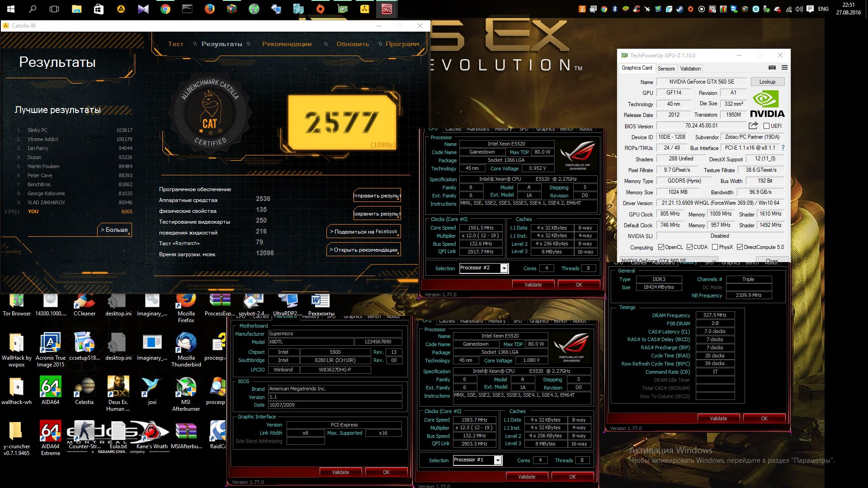The height and width of the screenshot is (488, 868).
Task: Open the Visual Studio taskbar icon
Action: pos(143,9)
